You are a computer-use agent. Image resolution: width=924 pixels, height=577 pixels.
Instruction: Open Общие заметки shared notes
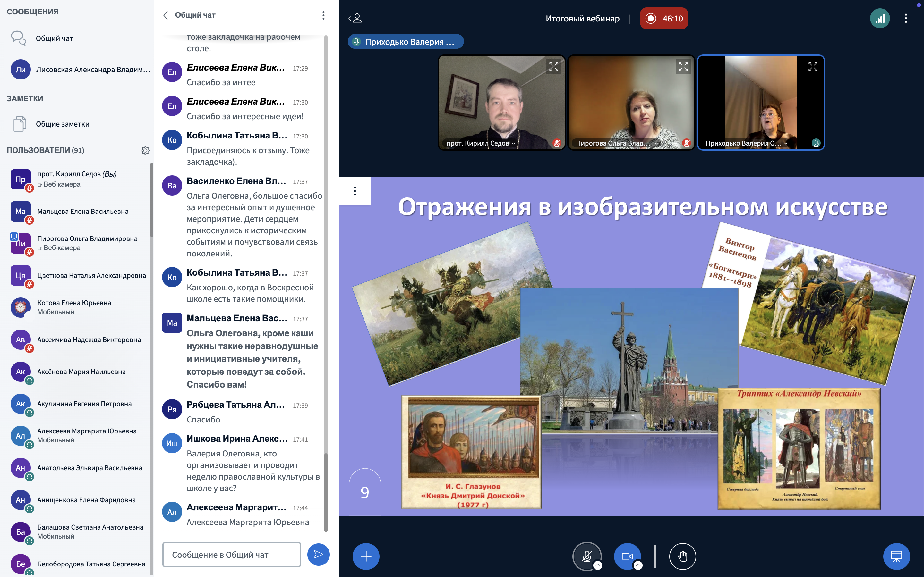62,124
